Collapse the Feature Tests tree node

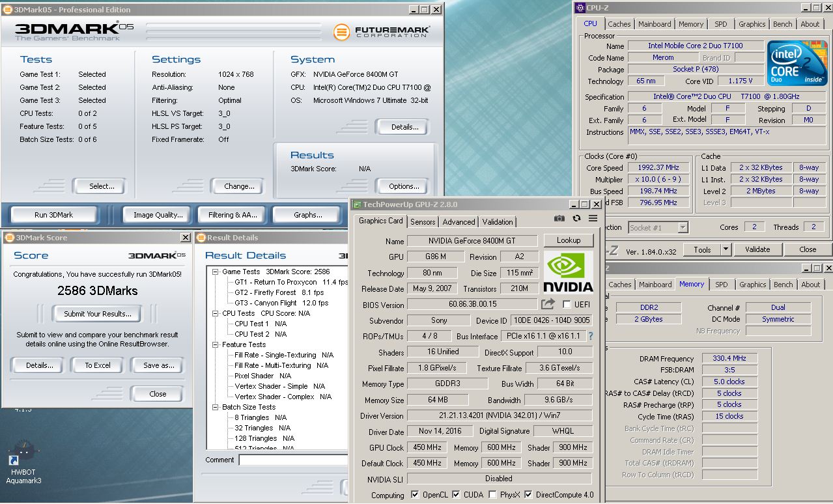pos(215,344)
